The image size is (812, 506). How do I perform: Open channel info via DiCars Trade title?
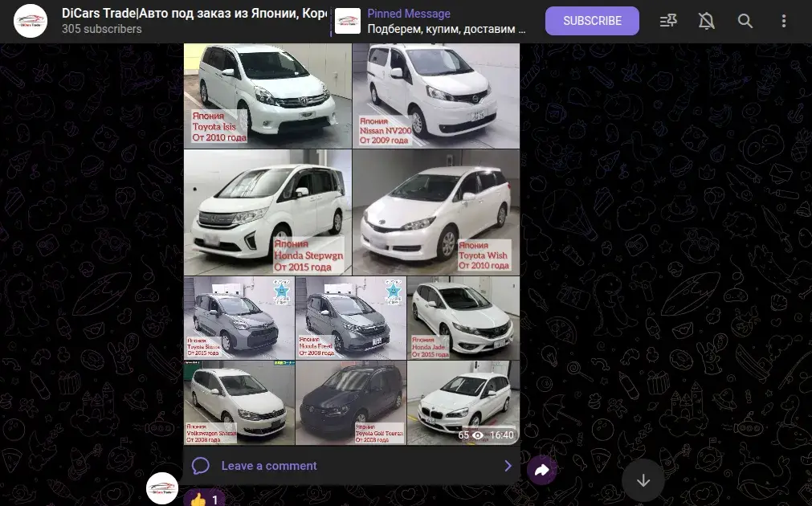tap(194, 14)
